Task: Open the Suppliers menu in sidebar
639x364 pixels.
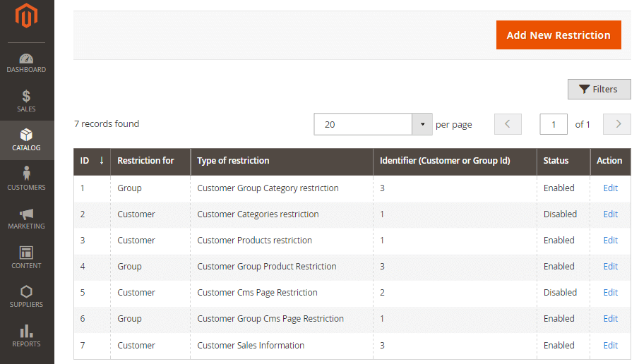Action: tap(27, 297)
